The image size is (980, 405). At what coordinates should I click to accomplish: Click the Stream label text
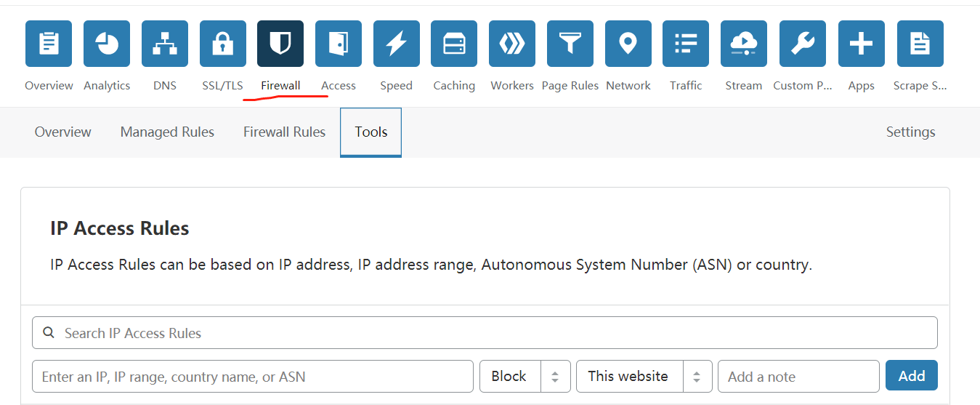coord(744,86)
